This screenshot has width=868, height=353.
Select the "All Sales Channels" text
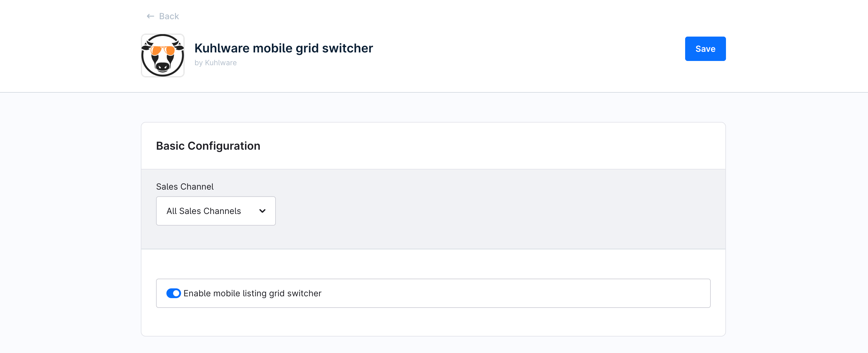[x=204, y=211]
